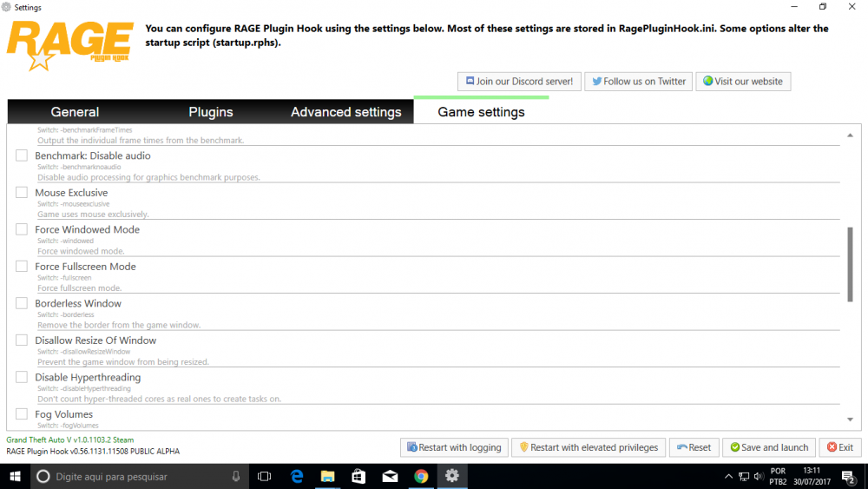Click the Exit button
Image resolution: width=868 pixels, height=489 pixels.
tap(839, 447)
